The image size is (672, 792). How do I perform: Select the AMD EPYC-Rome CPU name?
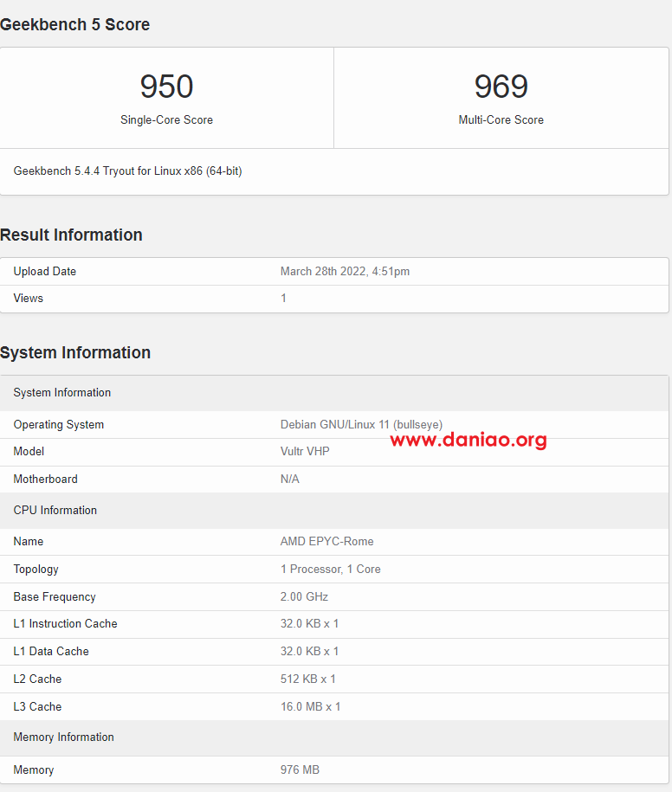pyautogui.click(x=326, y=542)
